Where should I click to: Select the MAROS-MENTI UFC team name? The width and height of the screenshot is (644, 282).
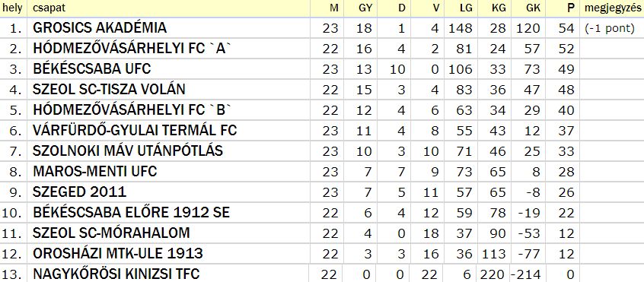click(95, 171)
